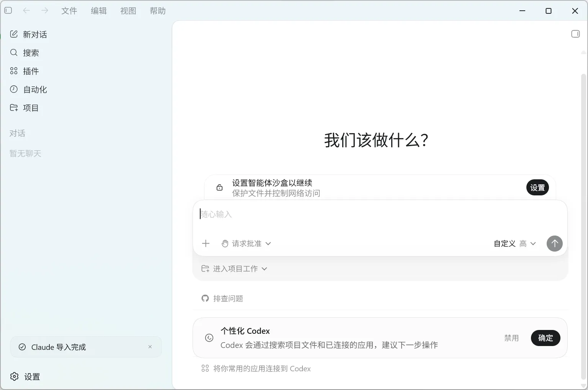
Task: Click the lock icon in sandbox banner
Action: 219,187
